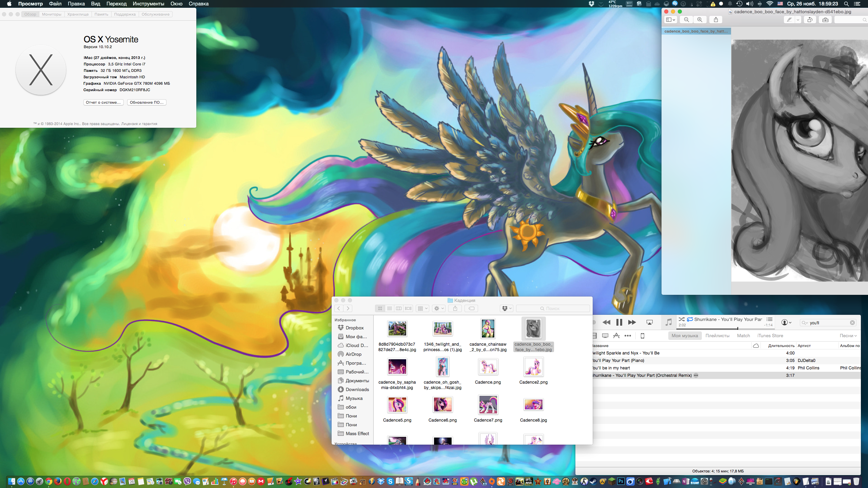Image resolution: width=868 pixels, height=488 pixels.
Task: Switch Finder to list view
Action: click(389, 308)
